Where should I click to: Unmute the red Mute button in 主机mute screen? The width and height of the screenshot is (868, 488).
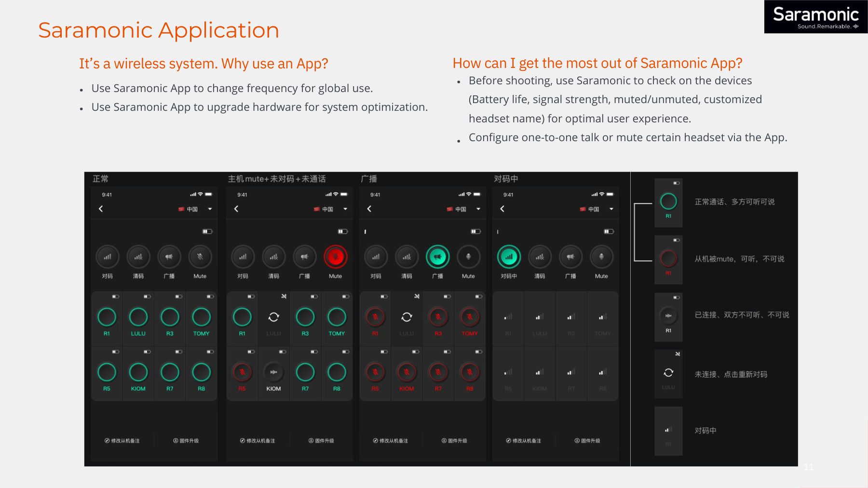tap(335, 257)
